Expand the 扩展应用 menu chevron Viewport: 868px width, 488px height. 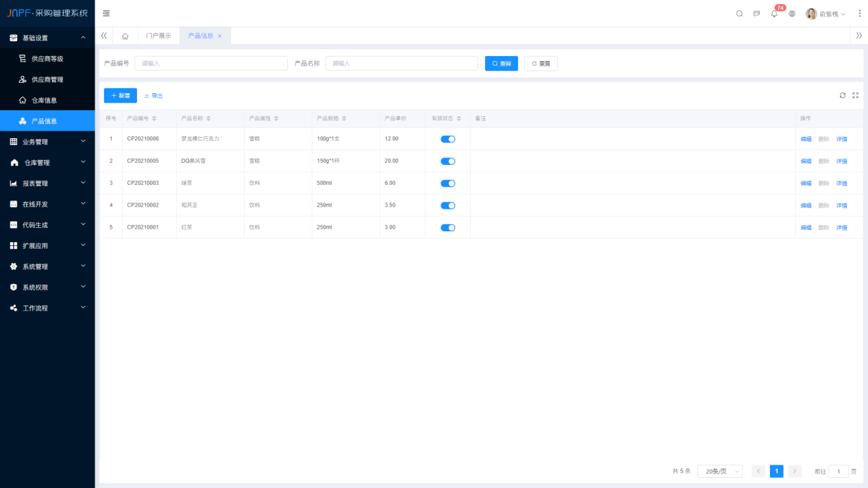(84, 245)
